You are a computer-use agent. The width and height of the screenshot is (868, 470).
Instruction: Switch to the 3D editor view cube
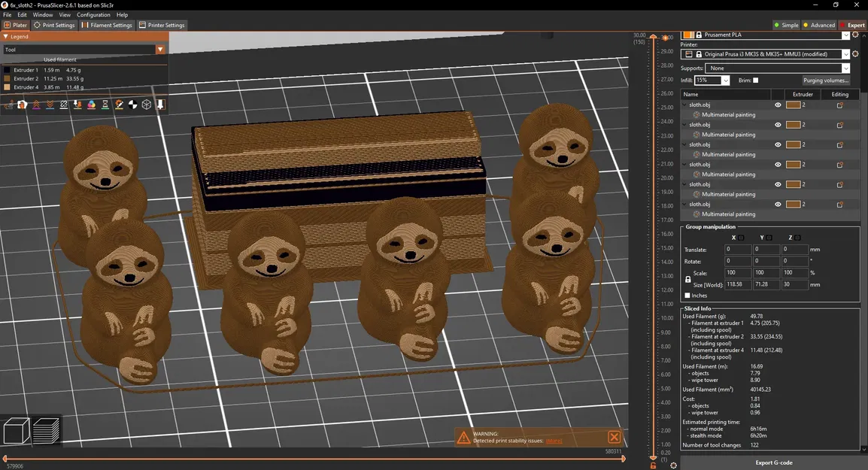click(x=17, y=431)
